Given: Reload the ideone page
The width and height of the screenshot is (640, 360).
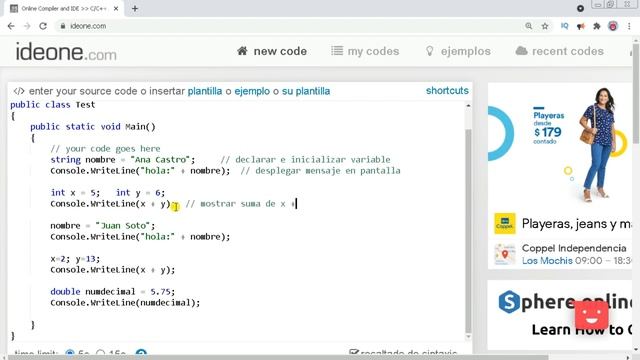Looking at the screenshot, I should coord(43,26).
